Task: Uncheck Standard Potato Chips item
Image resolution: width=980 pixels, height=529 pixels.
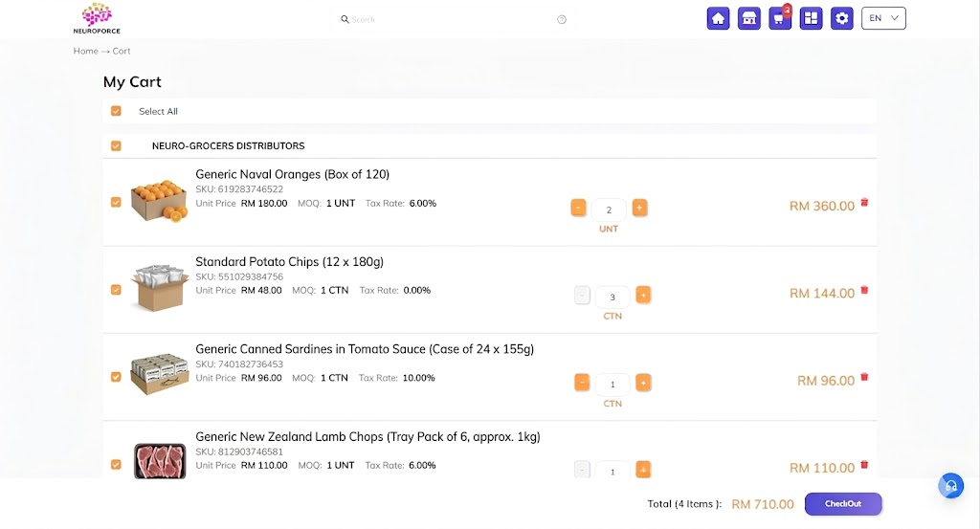Action: 116,289
